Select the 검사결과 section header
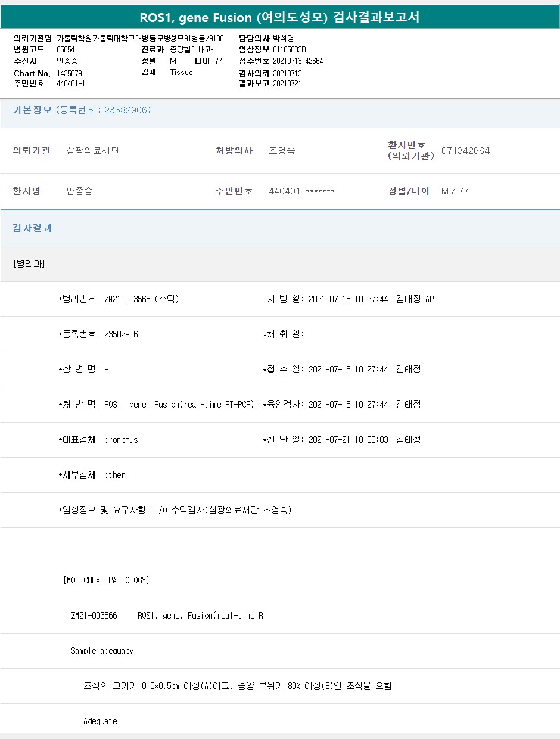This screenshot has height=739, width=560. (33, 228)
